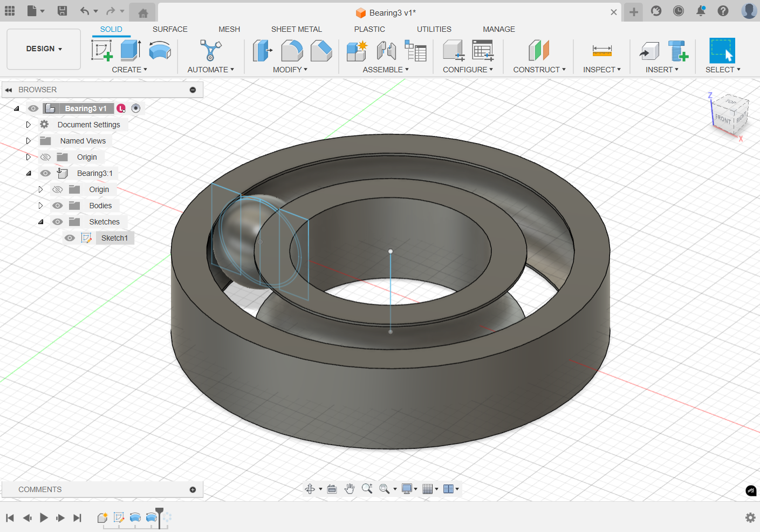760x532 pixels.
Task: Hide the Sketches folder
Action: point(58,222)
